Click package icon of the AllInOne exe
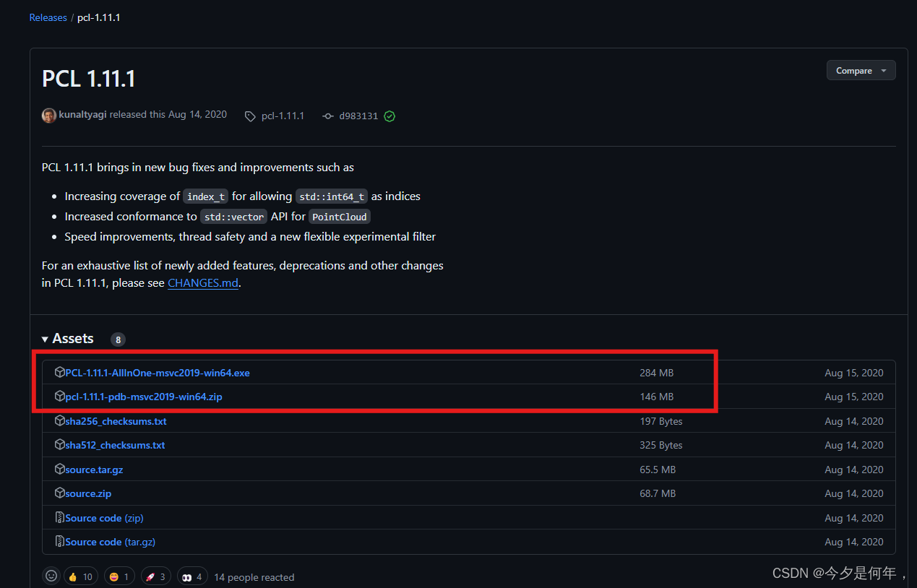The width and height of the screenshot is (917, 588). point(60,373)
